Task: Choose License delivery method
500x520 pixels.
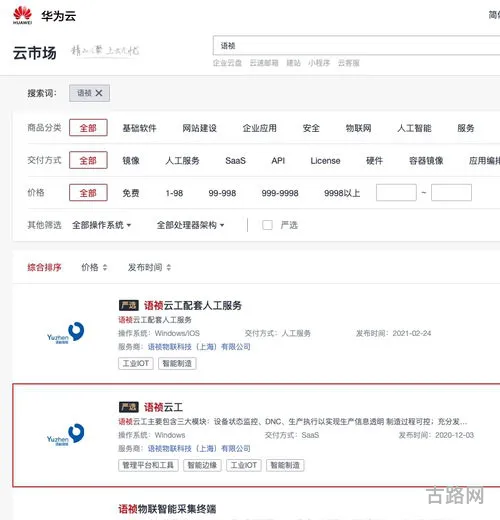Action: point(325,161)
